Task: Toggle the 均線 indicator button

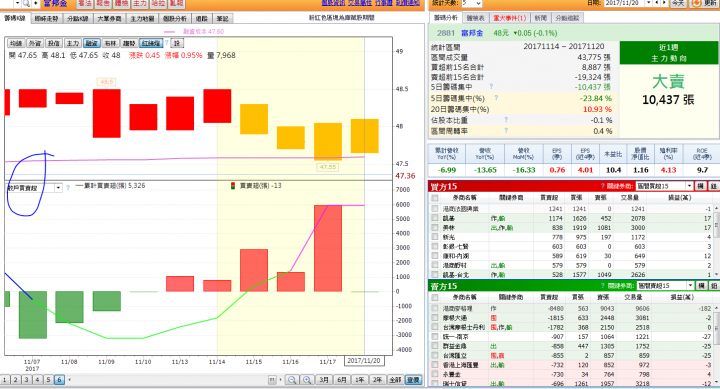Action: (x=16, y=43)
